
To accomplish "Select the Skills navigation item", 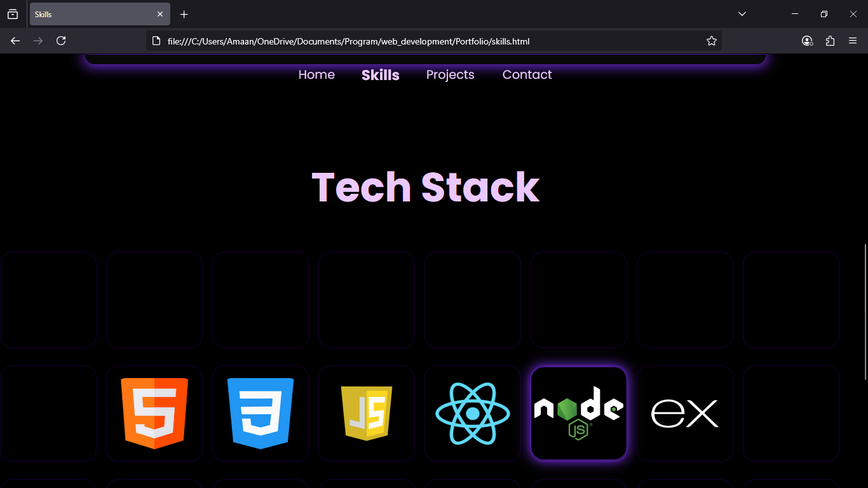I will point(380,75).
